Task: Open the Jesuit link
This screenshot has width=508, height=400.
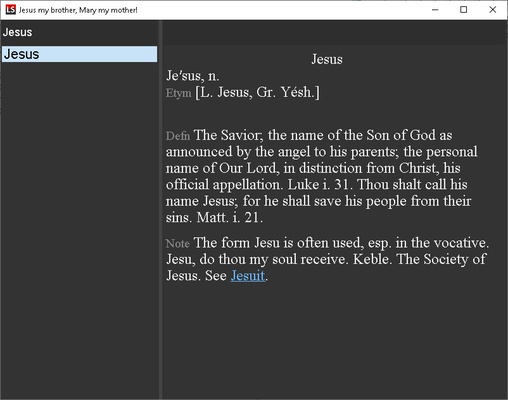Action: (248, 276)
